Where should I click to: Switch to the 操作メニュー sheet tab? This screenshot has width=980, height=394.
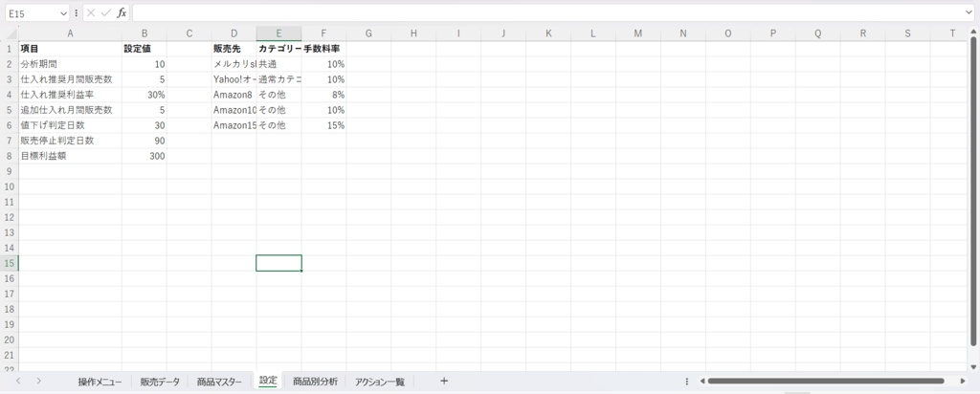point(100,382)
